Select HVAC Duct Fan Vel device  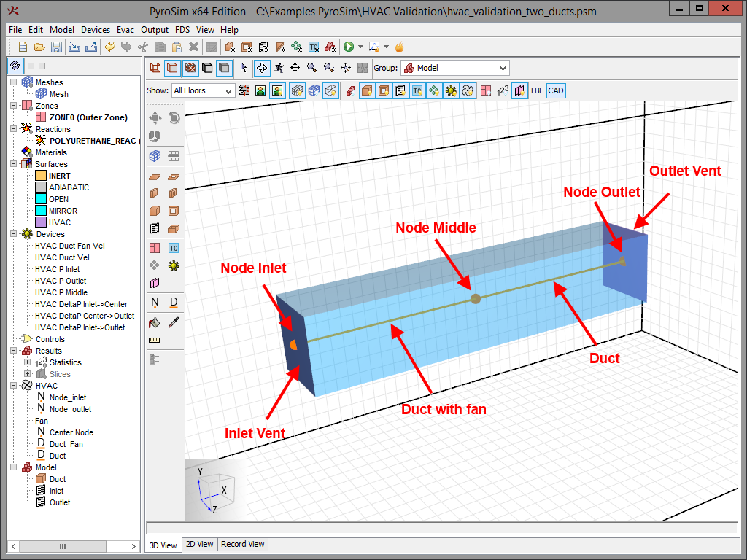pyautogui.click(x=69, y=246)
